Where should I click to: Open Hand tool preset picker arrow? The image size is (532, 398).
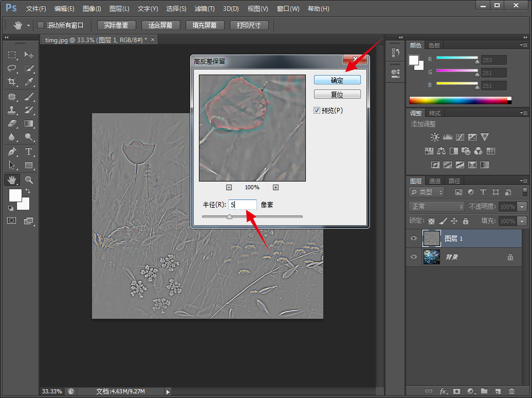[x=28, y=25]
